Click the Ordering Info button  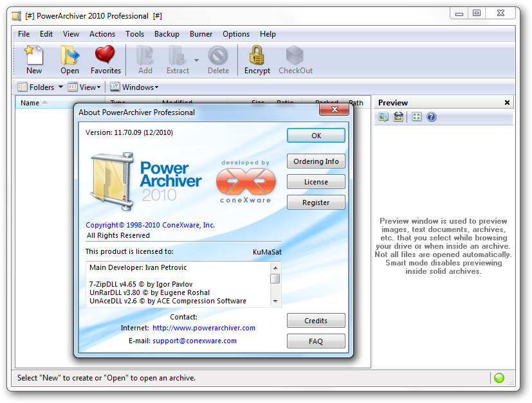(x=316, y=161)
